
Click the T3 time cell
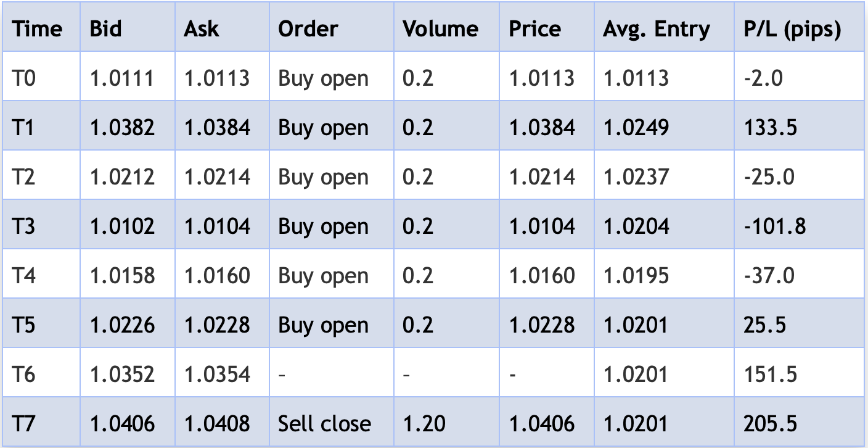tap(24, 226)
